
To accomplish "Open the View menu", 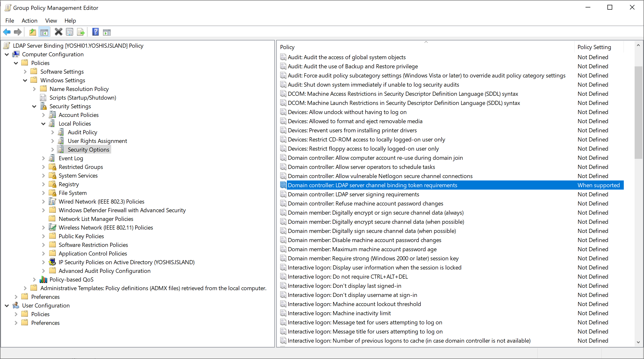I will coord(51,20).
